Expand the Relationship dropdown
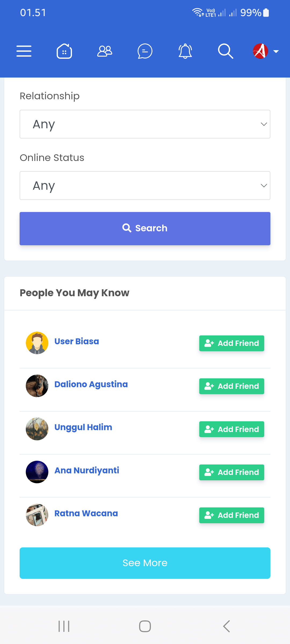This screenshot has height=644, width=290. coord(145,124)
